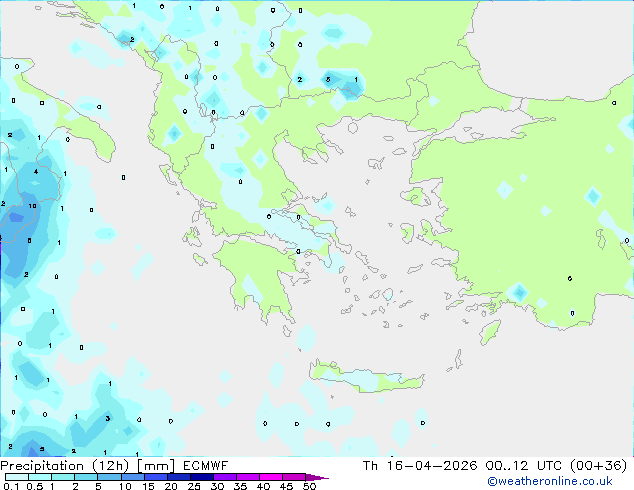The height and width of the screenshot is (490, 634).
Task: Click the '40' legend scale label
Action: (263, 486)
